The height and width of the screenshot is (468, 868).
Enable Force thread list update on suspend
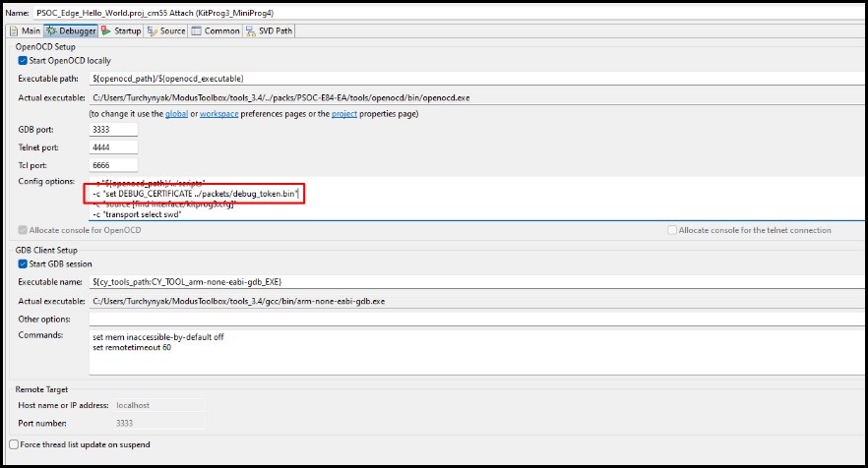(x=14, y=444)
